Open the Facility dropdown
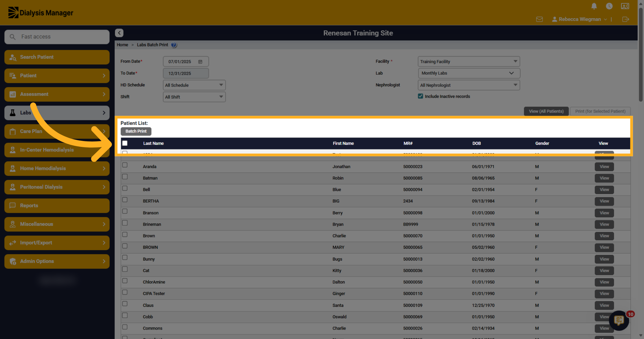This screenshot has height=339, width=644. tap(469, 62)
